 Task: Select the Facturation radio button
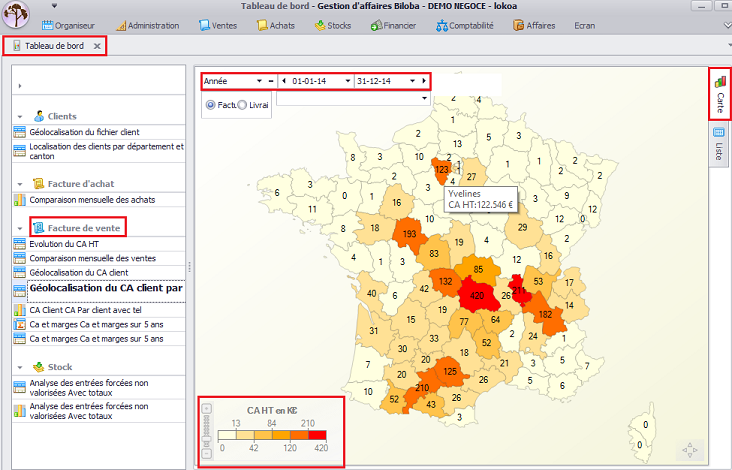pyautogui.click(x=211, y=105)
